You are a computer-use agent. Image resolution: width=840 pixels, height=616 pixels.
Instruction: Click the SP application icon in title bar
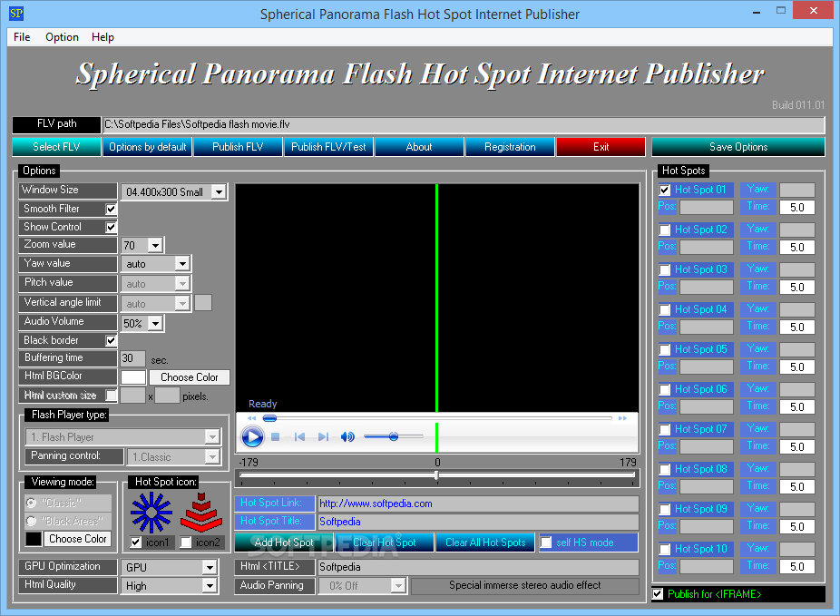click(x=16, y=13)
